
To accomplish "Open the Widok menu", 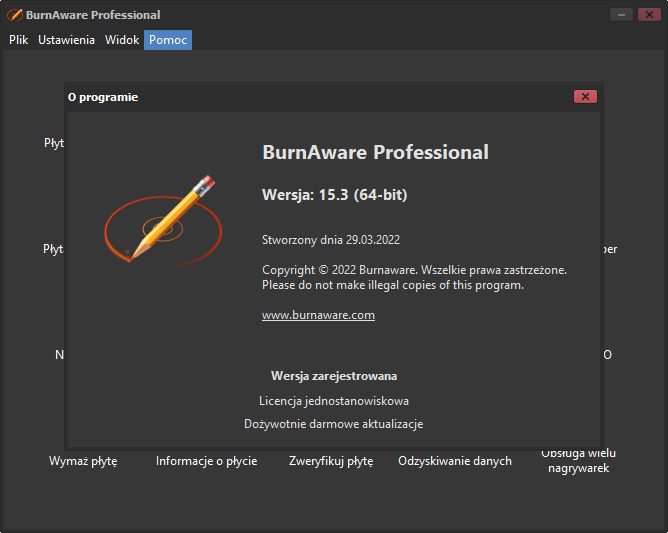I will pos(122,40).
